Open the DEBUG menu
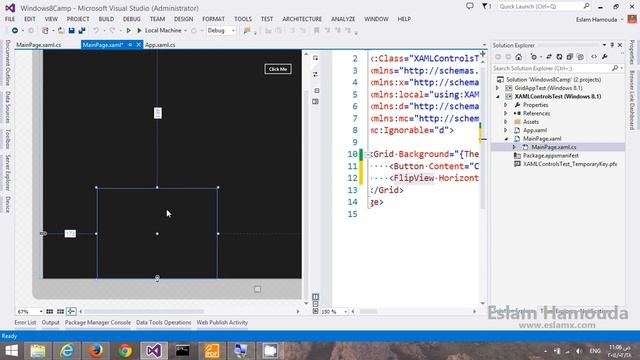Image resolution: width=640 pixels, height=360 pixels. [131, 19]
